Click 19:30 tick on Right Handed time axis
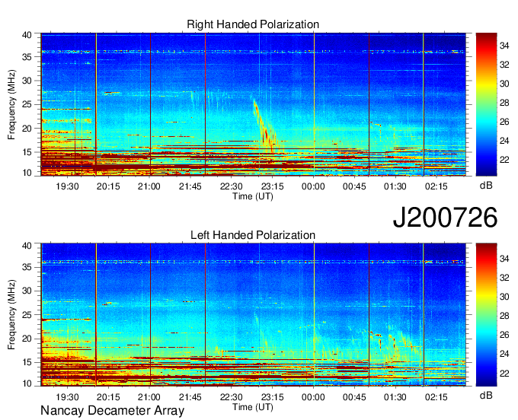 pyautogui.click(x=67, y=186)
